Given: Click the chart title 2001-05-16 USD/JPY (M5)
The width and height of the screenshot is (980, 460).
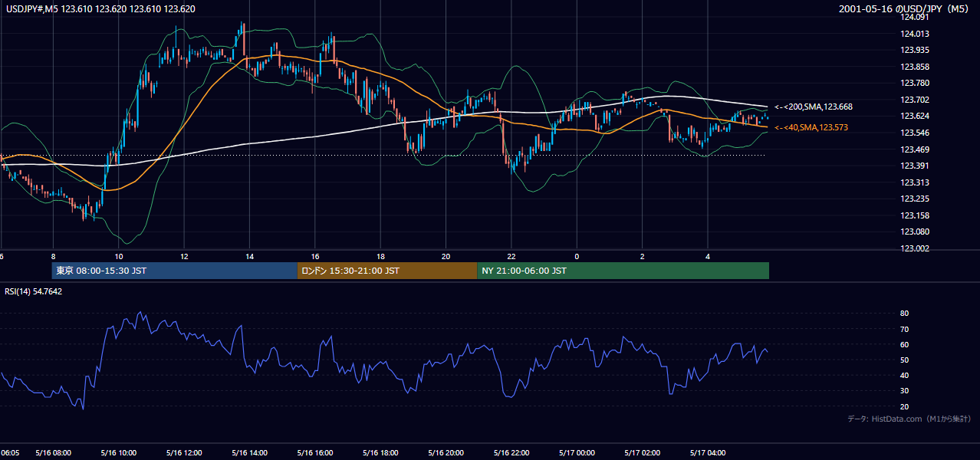Looking at the screenshot, I should (904, 9).
